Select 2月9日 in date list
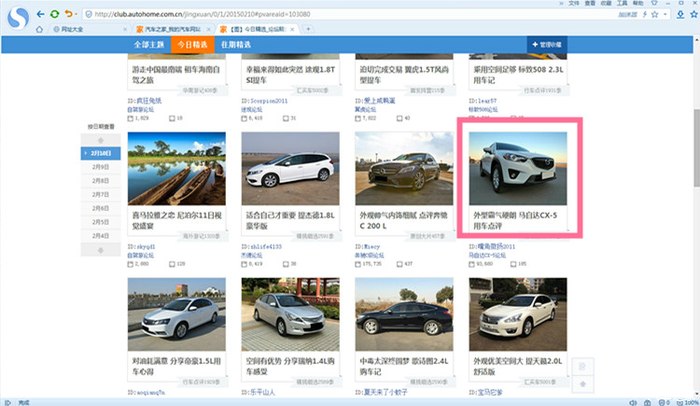700x406 pixels. click(100, 167)
